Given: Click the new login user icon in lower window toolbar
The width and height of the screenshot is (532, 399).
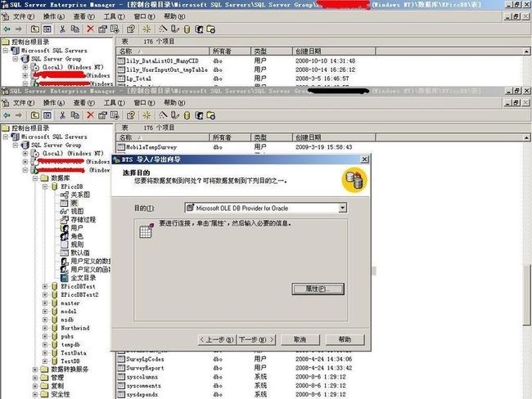Looking at the screenshot, I should coord(199,115).
